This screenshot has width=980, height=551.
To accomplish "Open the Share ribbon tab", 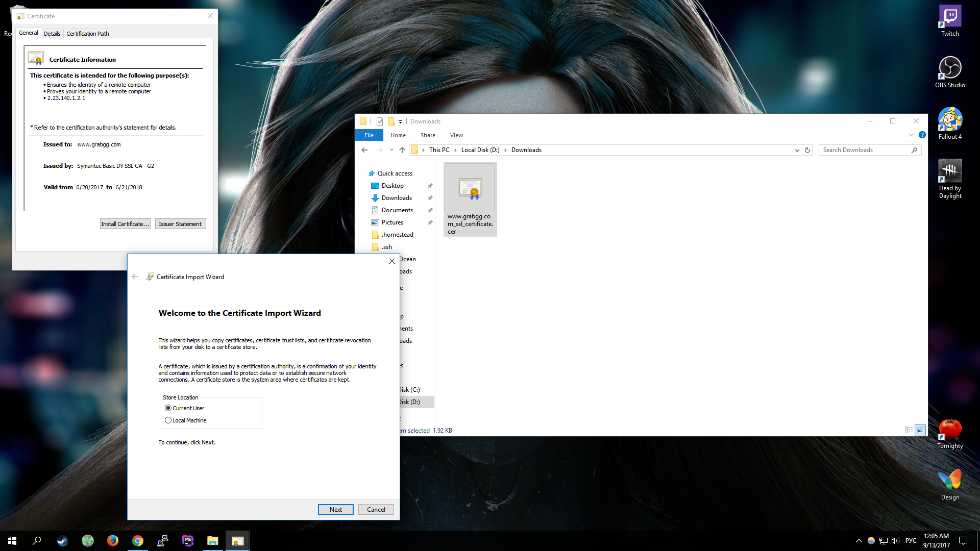I will (x=428, y=135).
